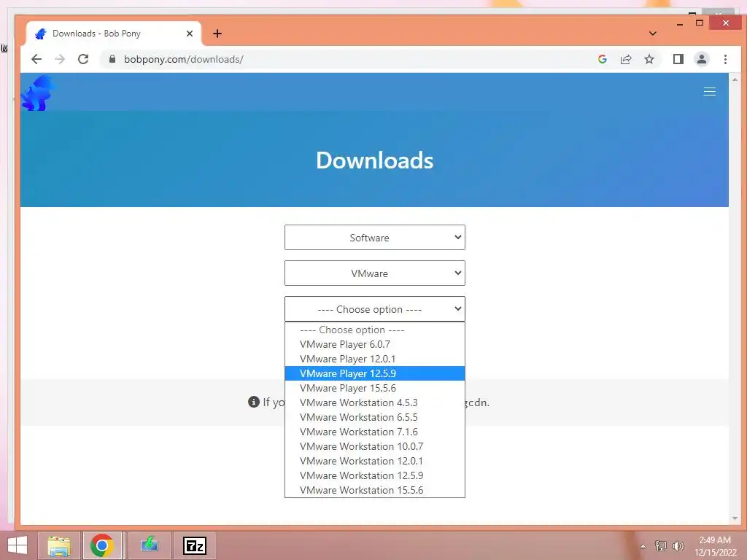Open the 7-Zip taskbar icon
Screen dimensions: 747x560
tap(195, 545)
